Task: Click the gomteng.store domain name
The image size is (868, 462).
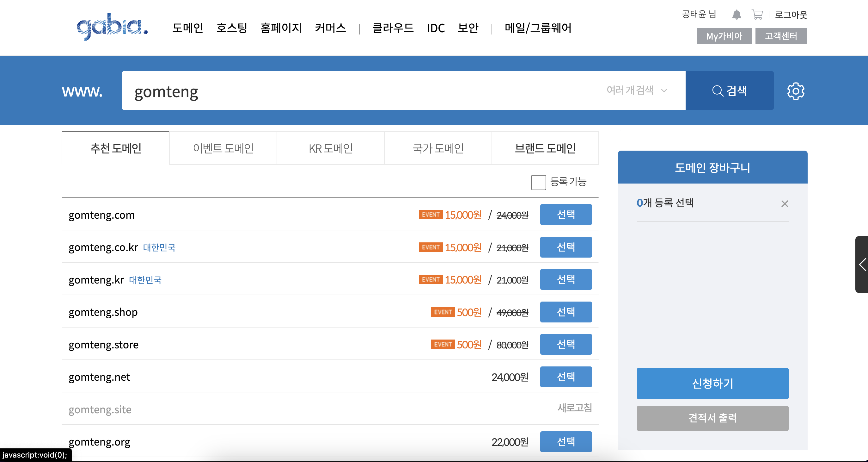Action: 103,345
